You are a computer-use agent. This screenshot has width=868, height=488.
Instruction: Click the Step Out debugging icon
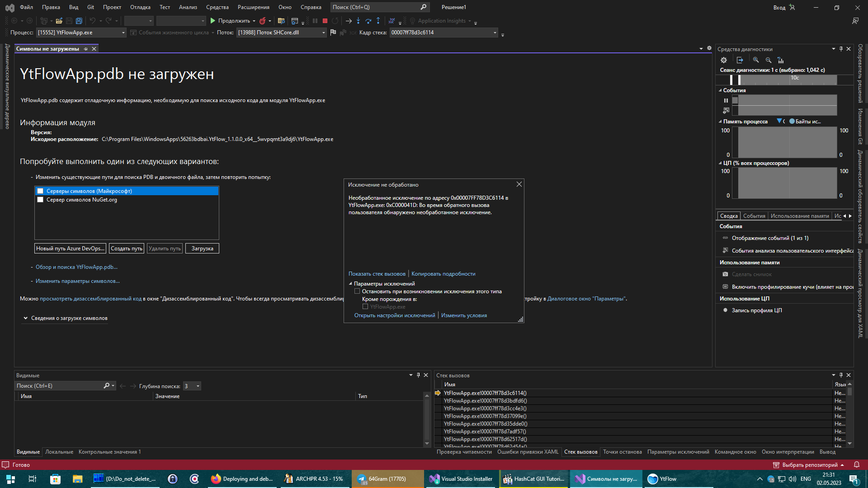[378, 21]
